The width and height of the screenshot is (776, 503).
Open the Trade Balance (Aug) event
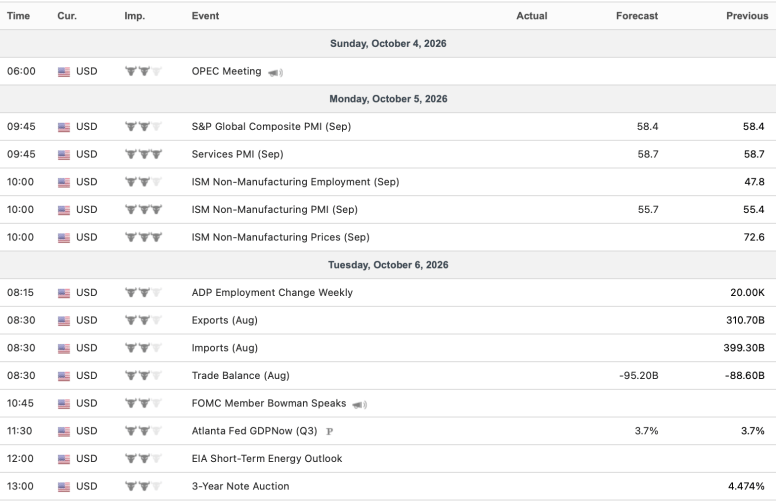point(241,376)
